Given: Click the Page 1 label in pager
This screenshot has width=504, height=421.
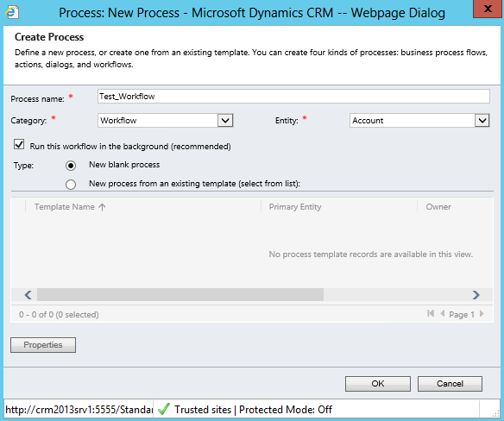Looking at the screenshot, I should click(462, 314).
